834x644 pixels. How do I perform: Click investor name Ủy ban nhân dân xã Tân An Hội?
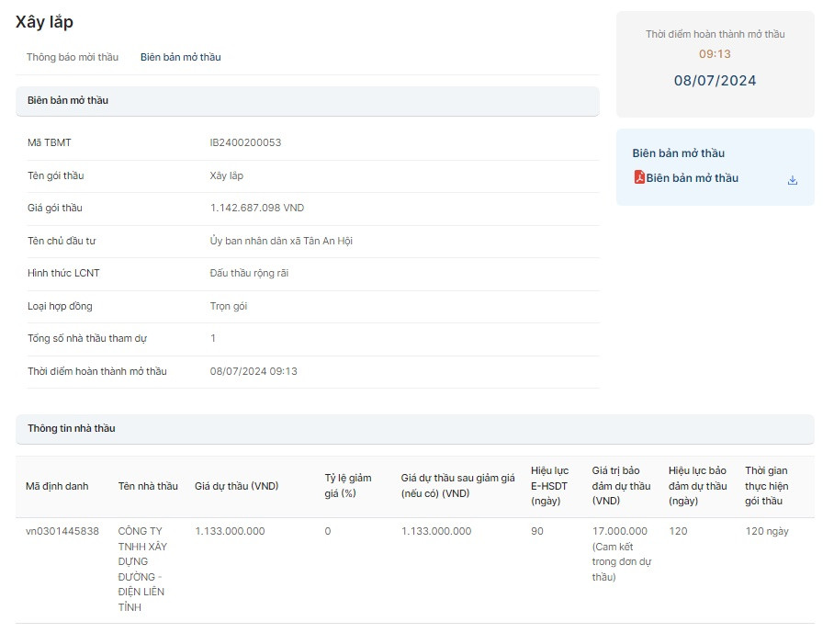[x=281, y=241]
